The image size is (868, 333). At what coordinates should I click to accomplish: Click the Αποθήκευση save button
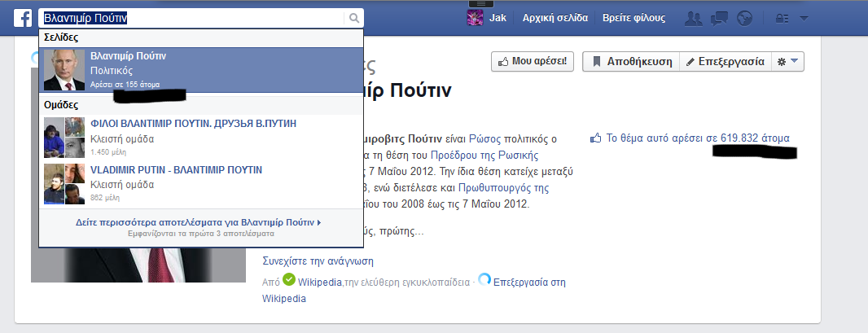point(629,61)
